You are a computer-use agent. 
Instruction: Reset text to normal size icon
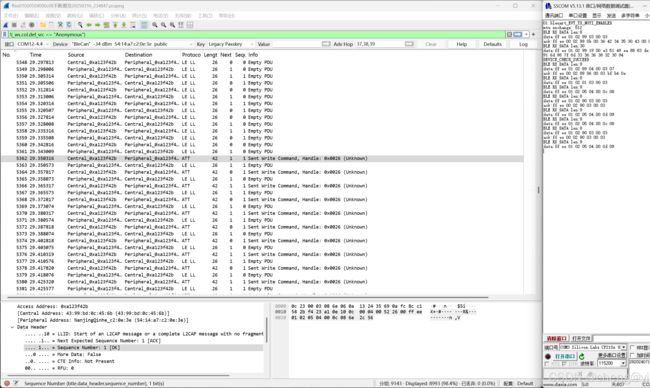(x=172, y=25)
